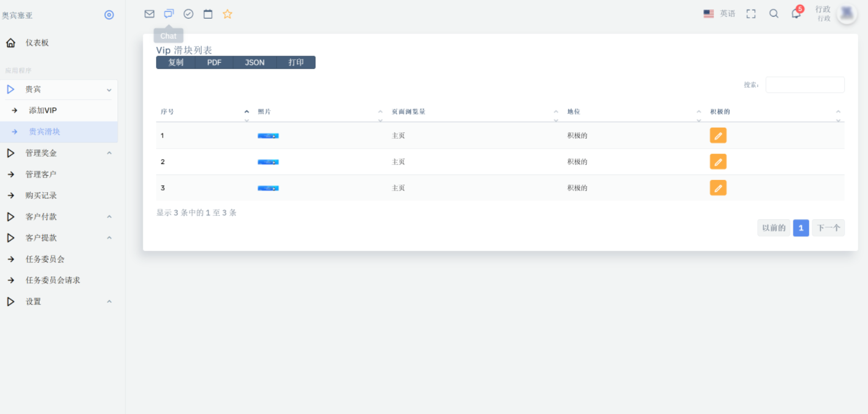Click the 搜索 search input field
This screenshot has height=414, width=868.
click(805, 85)
